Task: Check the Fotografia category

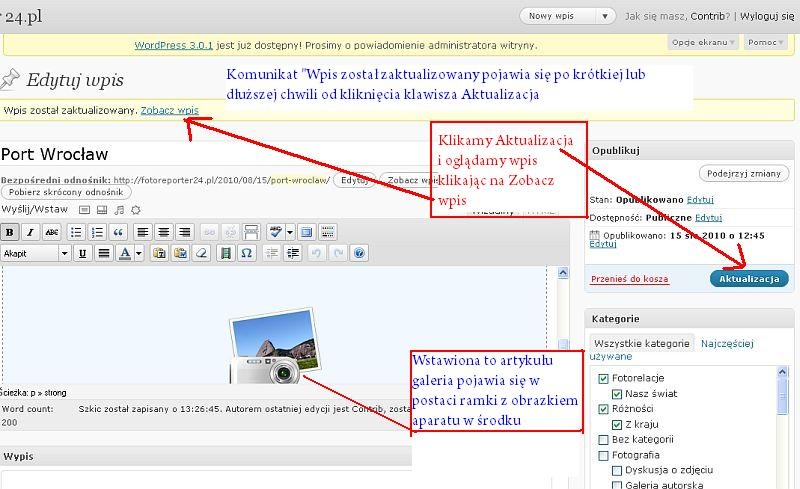Action: point(603,454)
